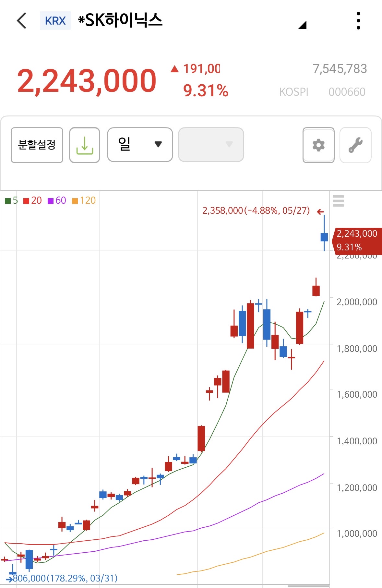Tap the horizontal chart scrollbar at bottom

click(x=308, y=586)
